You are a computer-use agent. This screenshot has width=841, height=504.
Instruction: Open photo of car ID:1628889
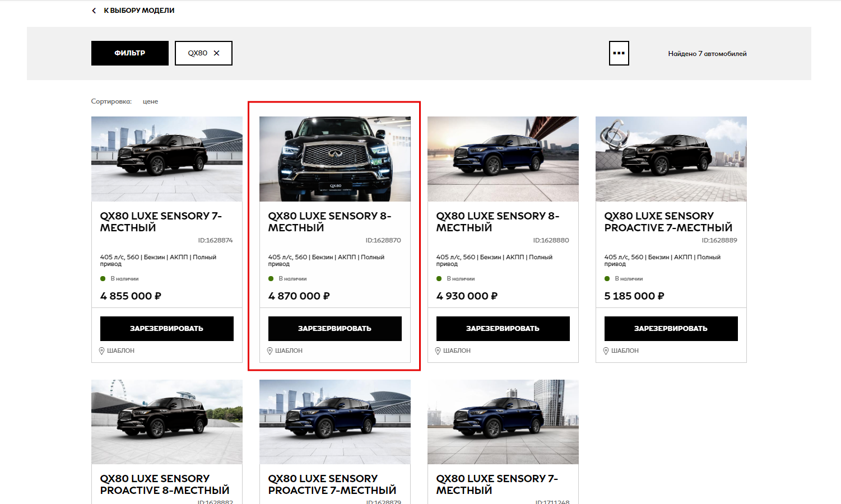pos(671,159)
